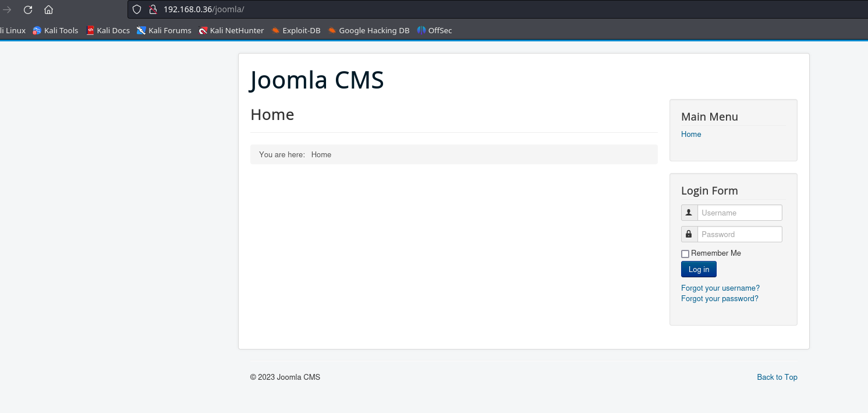868x413 pixels.
Task: Click the lock icon beside Password
Action: 689,234
